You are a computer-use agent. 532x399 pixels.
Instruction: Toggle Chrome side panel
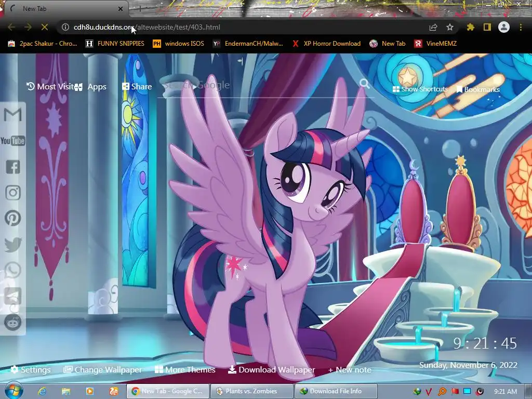point(487,27)
